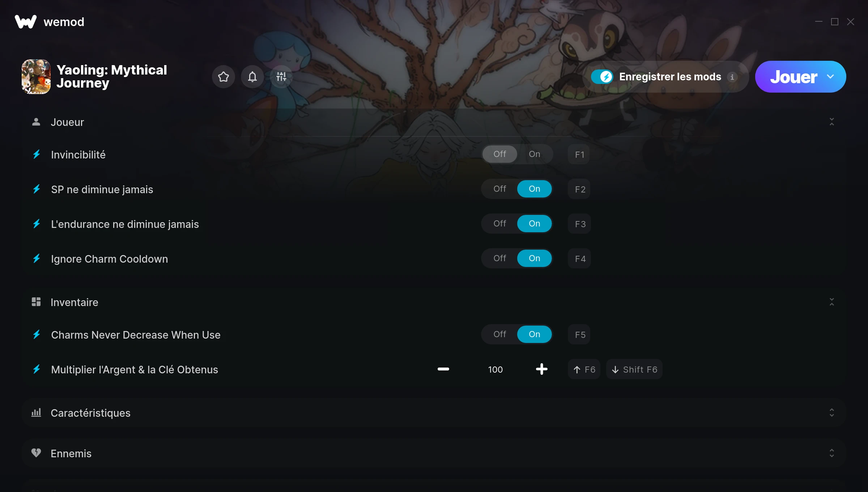
Task: Expand the Ennemis section
Action: 832,453
